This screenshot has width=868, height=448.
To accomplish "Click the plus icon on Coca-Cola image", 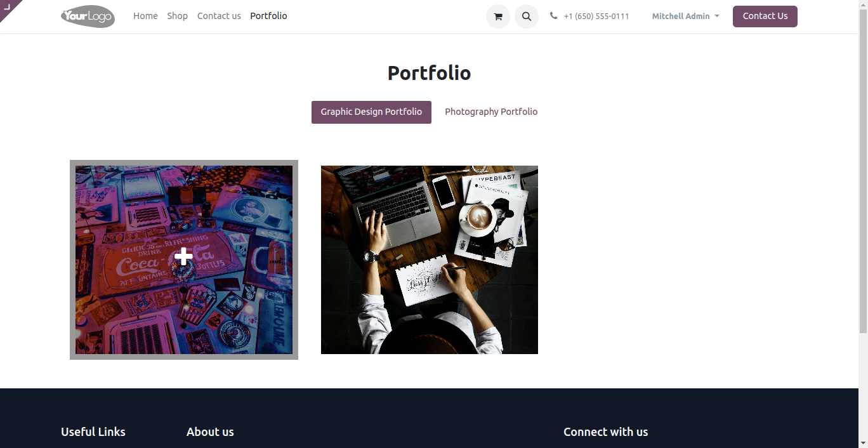I will [184, 256].
